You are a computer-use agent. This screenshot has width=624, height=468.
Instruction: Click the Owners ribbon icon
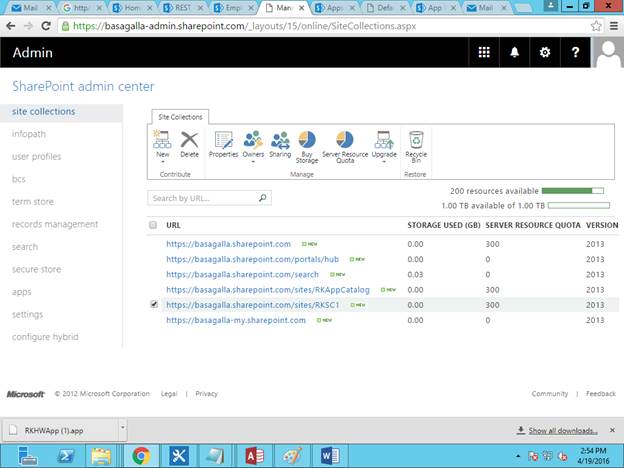click(253, 140)
